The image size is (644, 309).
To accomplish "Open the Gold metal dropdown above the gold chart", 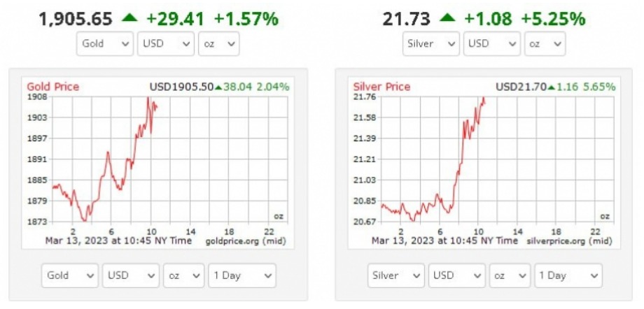I will pos(105,43).
